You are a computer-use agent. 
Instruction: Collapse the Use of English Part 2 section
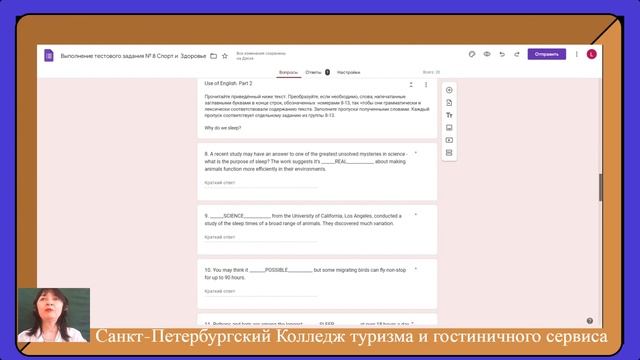click(x=411, y=84)
